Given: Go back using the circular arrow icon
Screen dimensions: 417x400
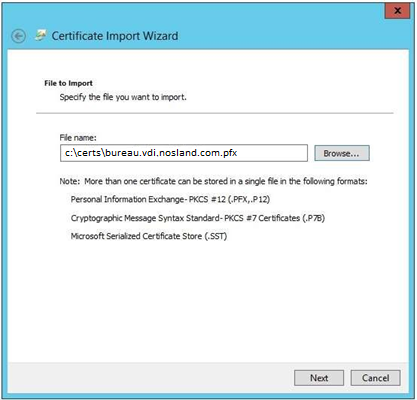Looking at the screenshot, I should [19, 36].
